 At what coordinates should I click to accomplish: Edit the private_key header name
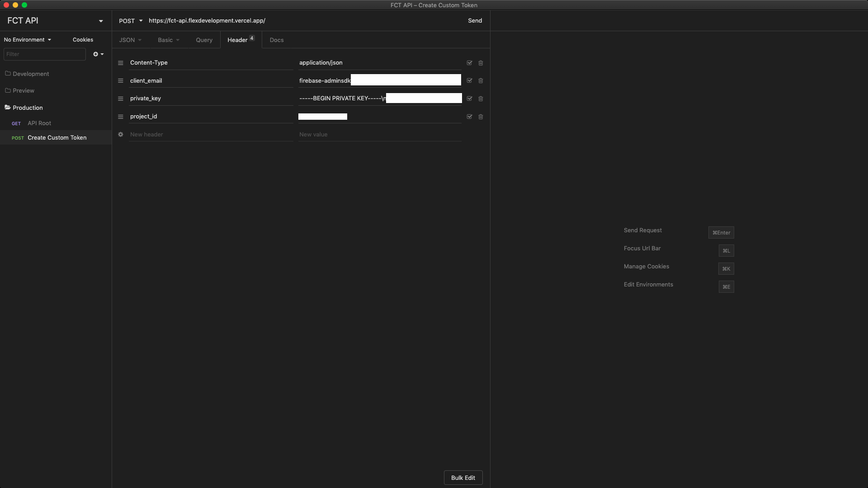coord(211,99)
